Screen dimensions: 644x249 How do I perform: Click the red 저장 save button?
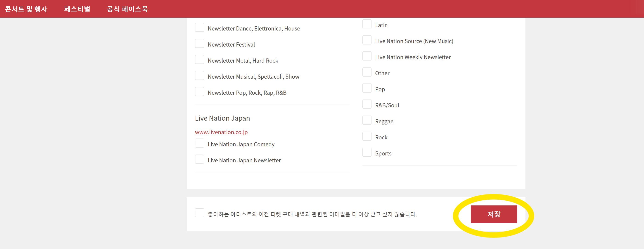click(x=494, y=214)
